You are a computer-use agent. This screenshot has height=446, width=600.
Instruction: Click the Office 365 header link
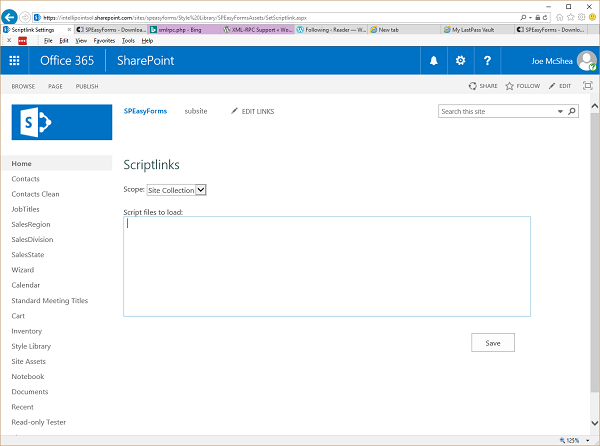[67, 60]
